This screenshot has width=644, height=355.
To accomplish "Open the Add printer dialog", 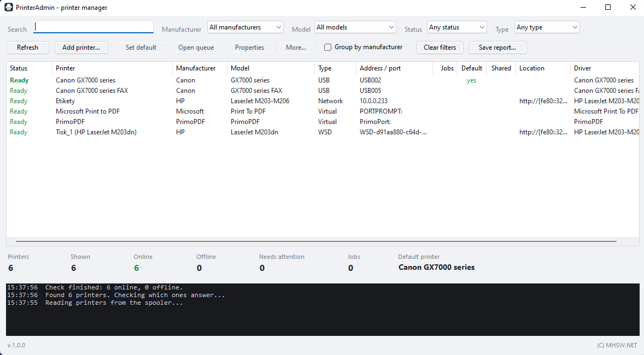I will tap(81, 47).
